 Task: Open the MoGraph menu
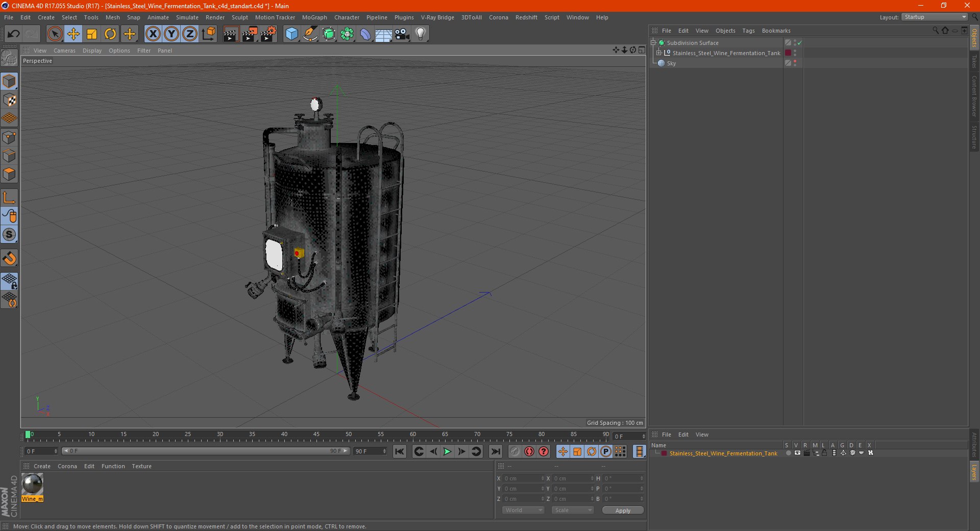click(x=314, y=17)
